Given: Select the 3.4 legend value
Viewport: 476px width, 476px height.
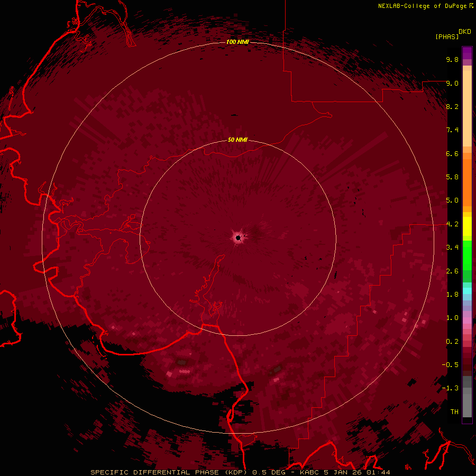Looking at the screenshot, I should pyautogui.click(x=452, y=248).
